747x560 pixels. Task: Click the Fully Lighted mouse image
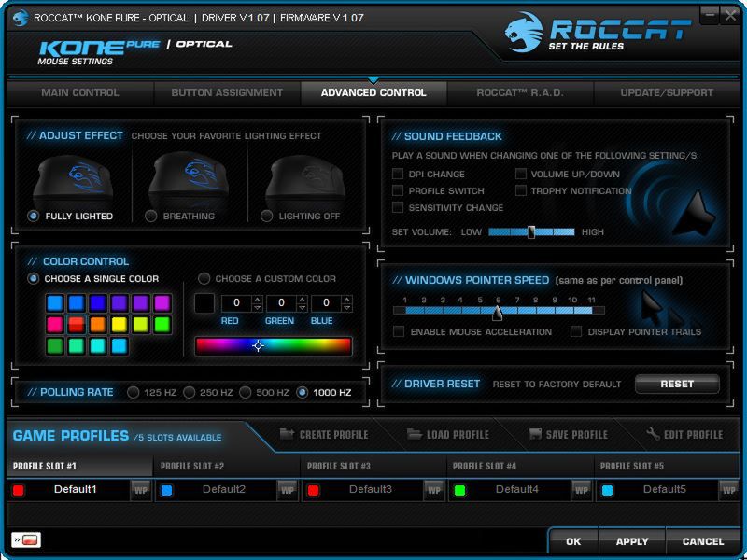tap(73, 181)
